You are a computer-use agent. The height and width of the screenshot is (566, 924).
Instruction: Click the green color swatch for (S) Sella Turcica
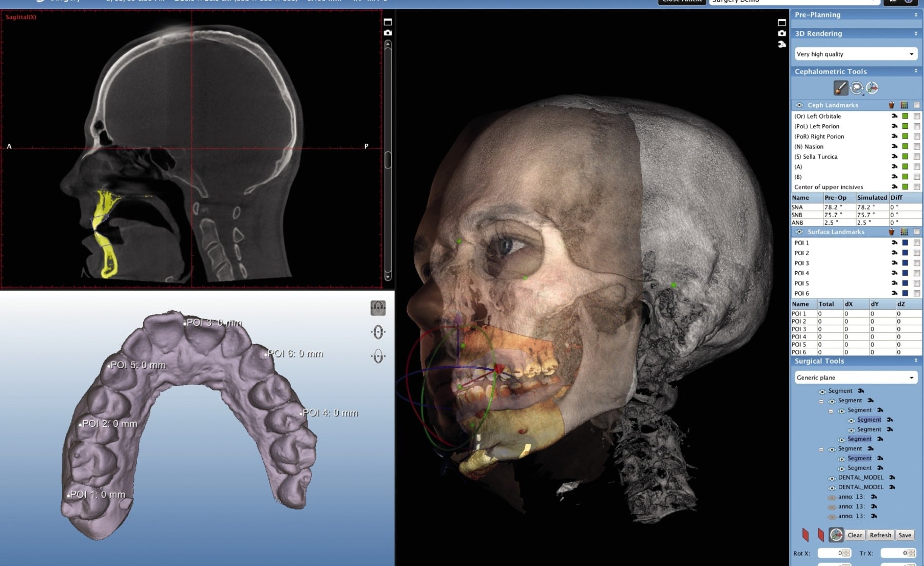click(x=904, y=157)
